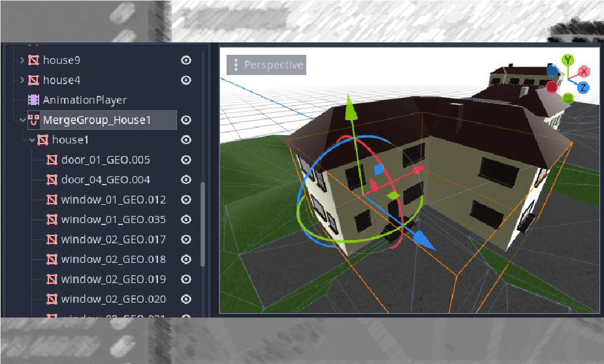Click the scene tree vertical scrollbar
The image size is (604, 364).
[x=202, y=222]
